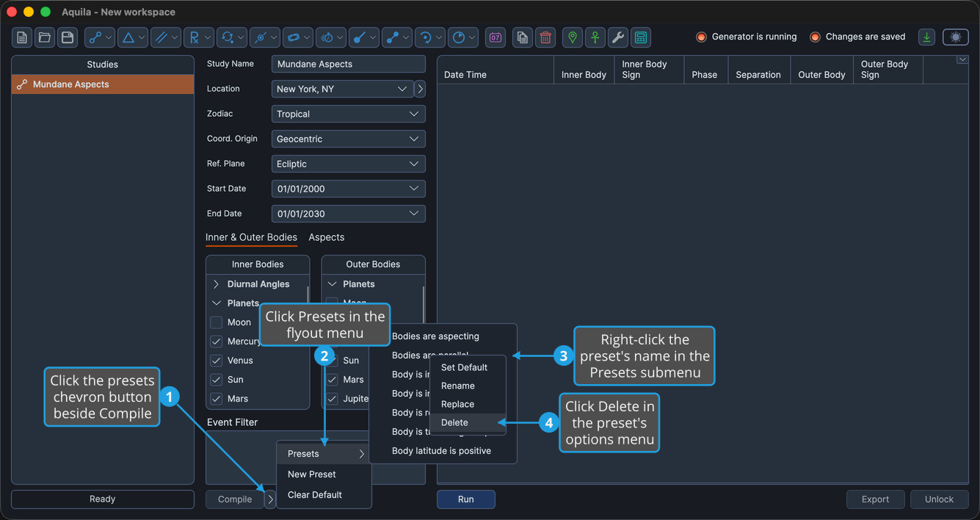Click the spiral return study icon

point(430,37)
